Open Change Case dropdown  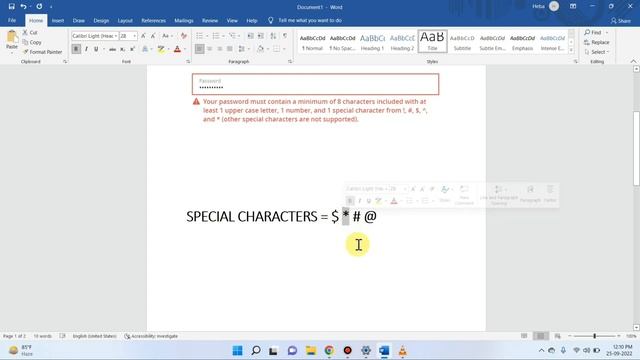(167, 36)
